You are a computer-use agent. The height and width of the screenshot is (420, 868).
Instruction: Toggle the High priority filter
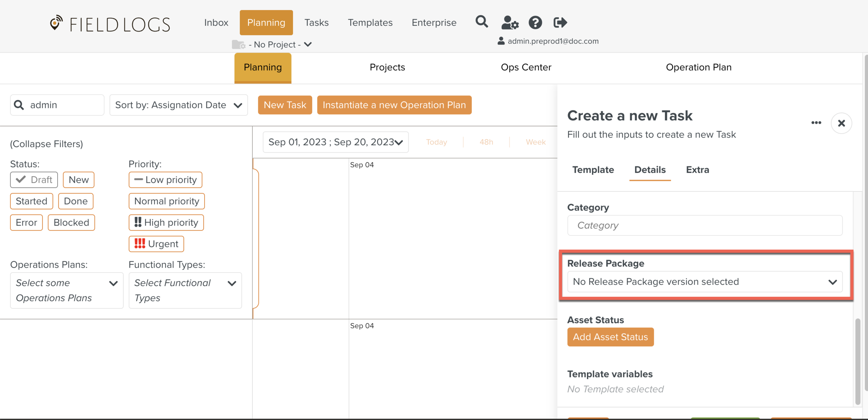(x=166, y=222)
